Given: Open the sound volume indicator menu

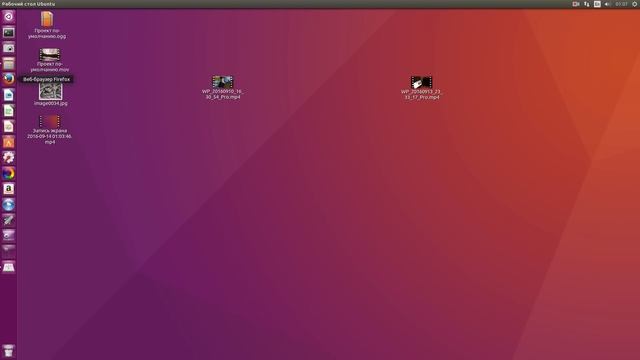Looking at the screenshot, I should pos(607,4).
